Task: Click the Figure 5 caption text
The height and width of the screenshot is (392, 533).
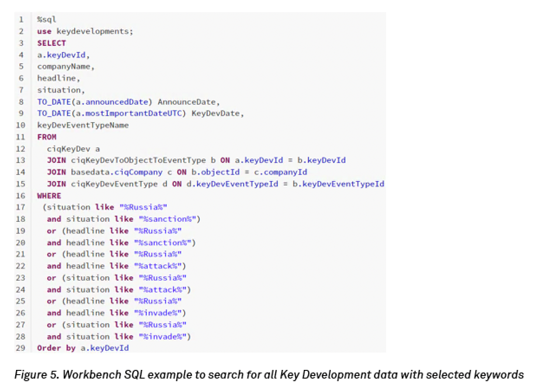Action: click(x=269, y=375)
